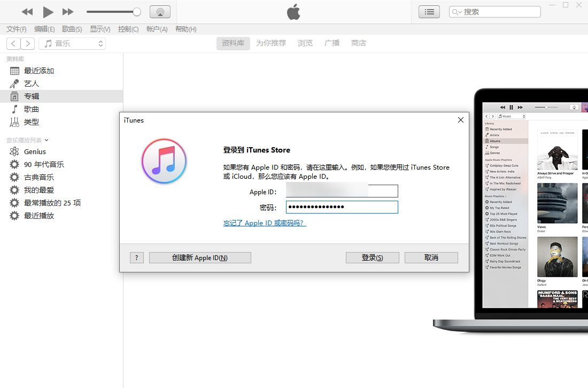Switch to the 为你推荐 tab
This screenshot has width=588, height=388.
271,43
